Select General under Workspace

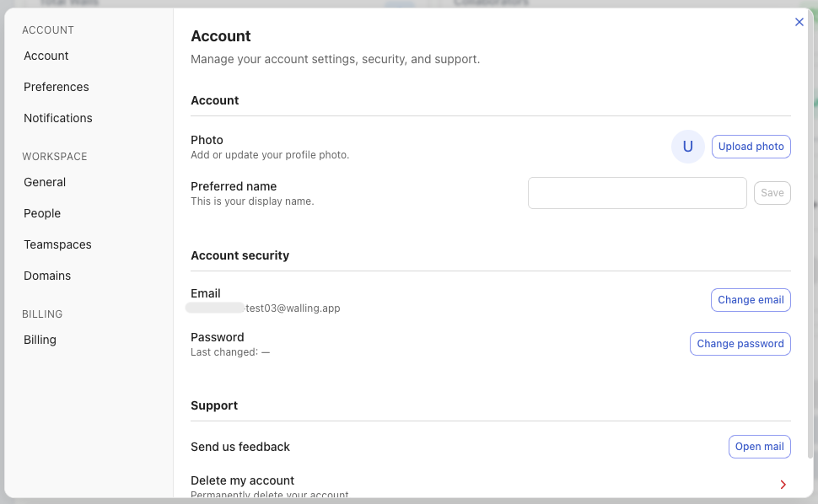pyautogui.click(x=45, y=182)
